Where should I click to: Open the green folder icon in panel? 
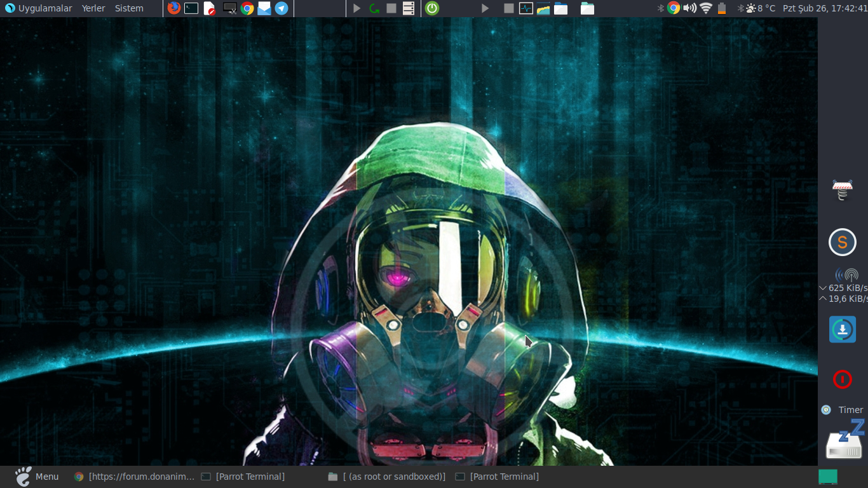click(x=588, y=8)
